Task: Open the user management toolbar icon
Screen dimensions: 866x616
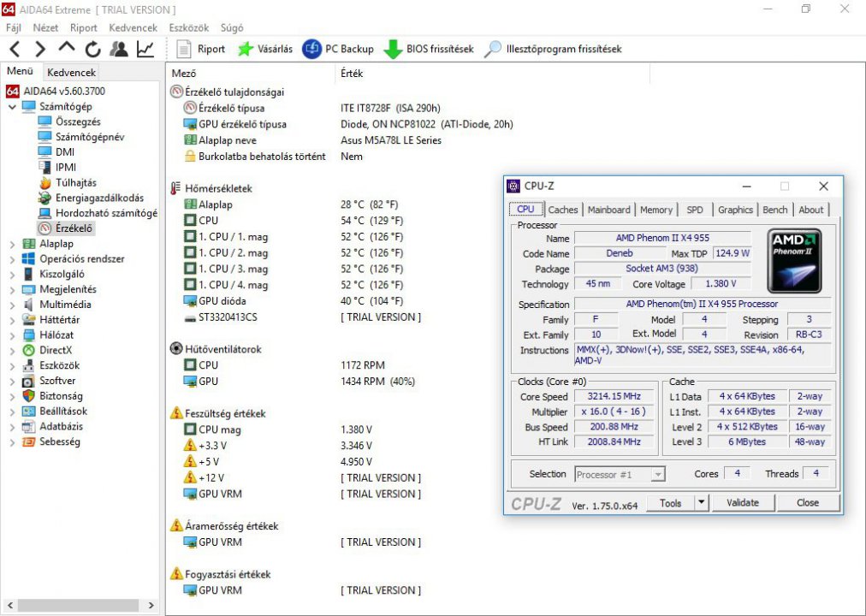Action: pos(119,49)
